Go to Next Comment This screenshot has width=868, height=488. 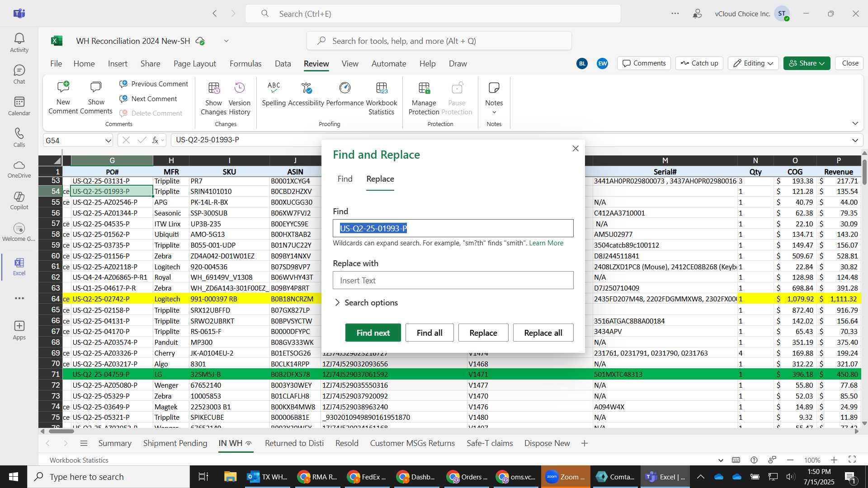(x=148, y=99)
